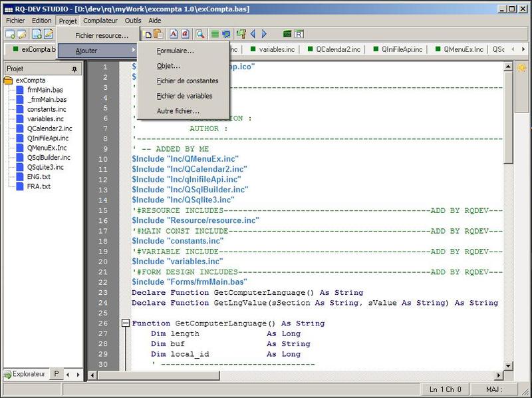This screenshot has width=532, height=398.
Task: Switch to the QCalendar2.inc file tab
Action: pyautogui.click(x=334, y=49)
